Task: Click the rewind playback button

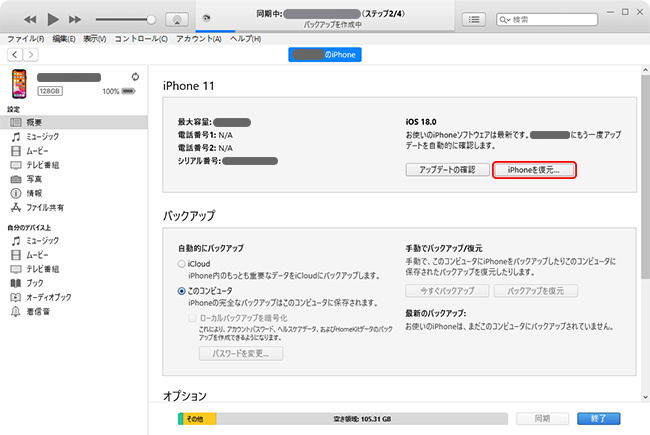Action: pos(29,19)
